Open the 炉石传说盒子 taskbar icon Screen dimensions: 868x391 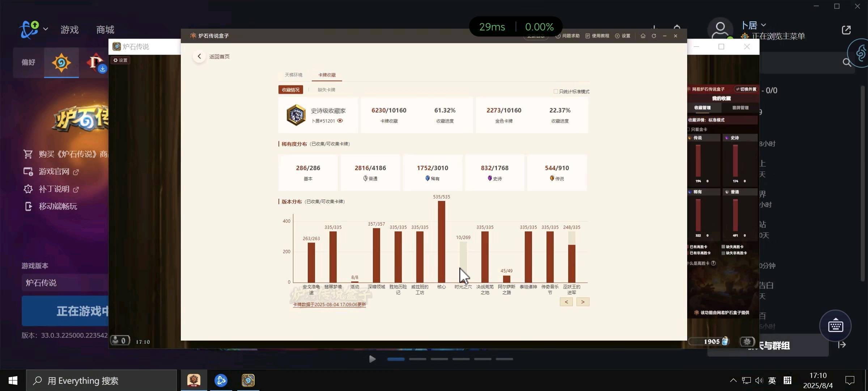click(194, 381)
